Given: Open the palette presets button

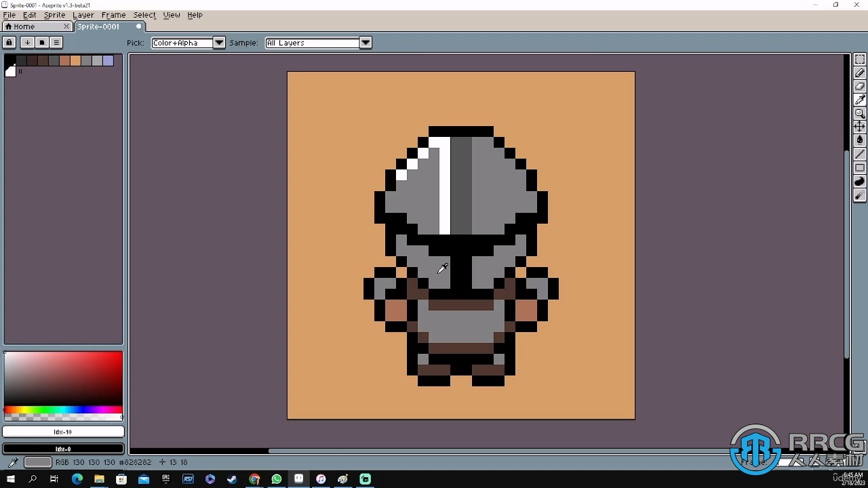Looking at the screenshot, I should coord(41,43).
